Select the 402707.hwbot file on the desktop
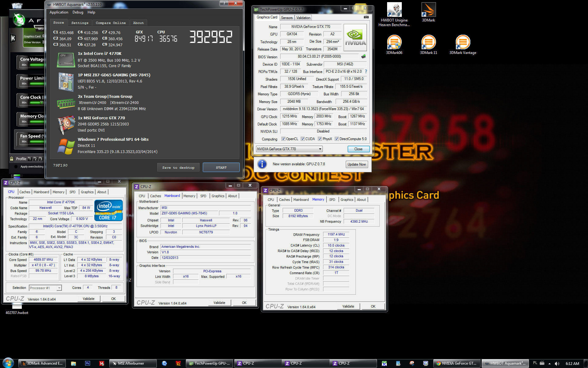Image resolution: width=588 pixels, height=368 pixels. click(x=17, y=309)
